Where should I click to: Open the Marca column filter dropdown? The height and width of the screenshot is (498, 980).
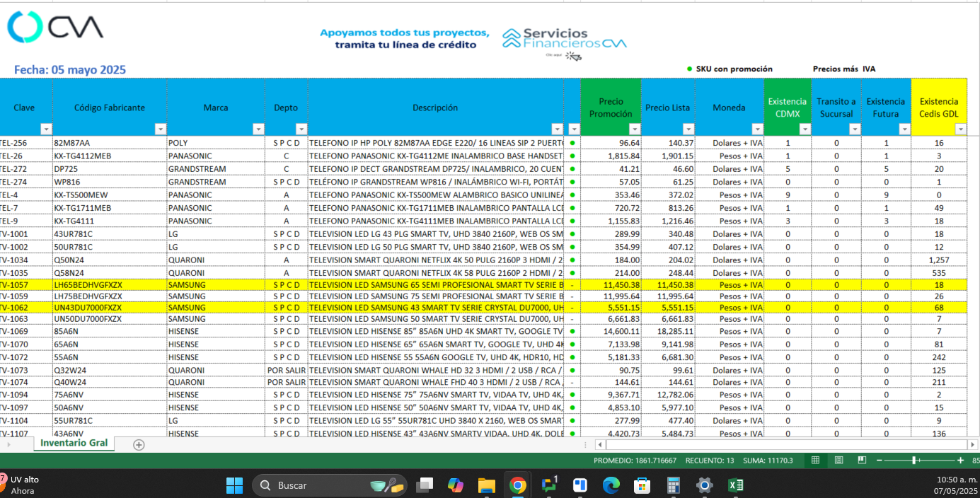(x=258, y=129)
